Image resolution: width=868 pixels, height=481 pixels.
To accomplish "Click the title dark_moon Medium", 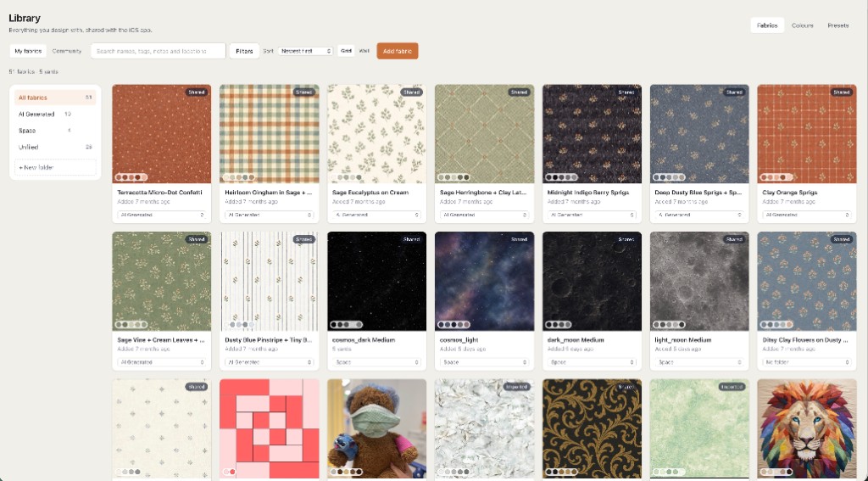I will point(576,339).
